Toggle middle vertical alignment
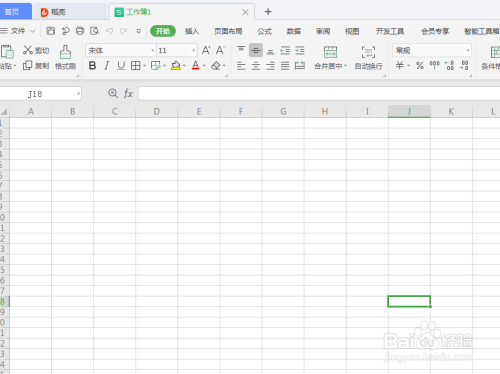The width and height of the screenshot is (500, 374). click(x=256, y=50)
